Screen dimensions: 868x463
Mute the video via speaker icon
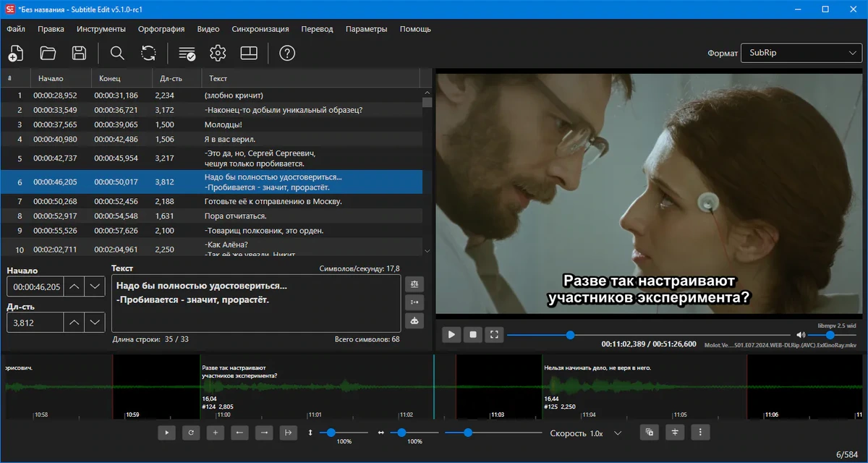coord(801,335)
